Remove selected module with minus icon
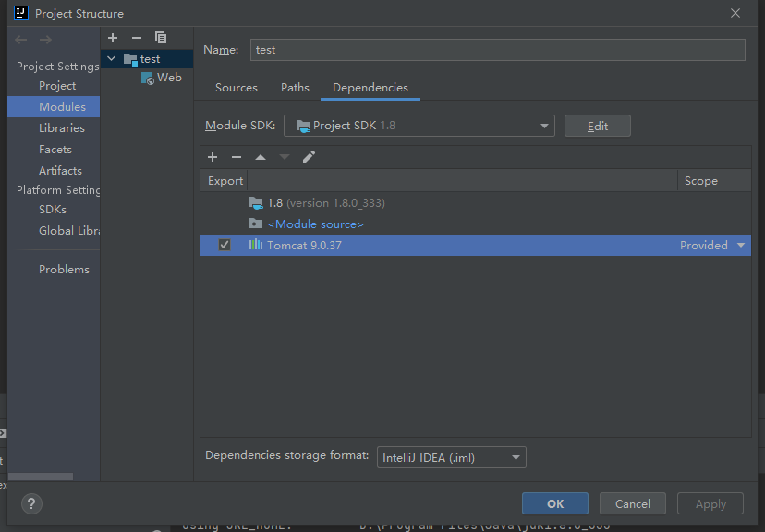 click(137, 38)
